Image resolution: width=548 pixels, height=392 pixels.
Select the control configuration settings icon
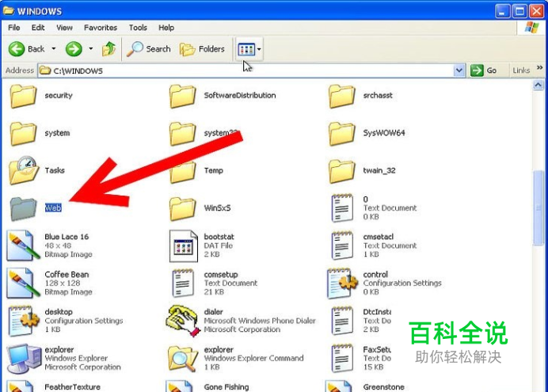pyautogui.click(x=342, y=284)
